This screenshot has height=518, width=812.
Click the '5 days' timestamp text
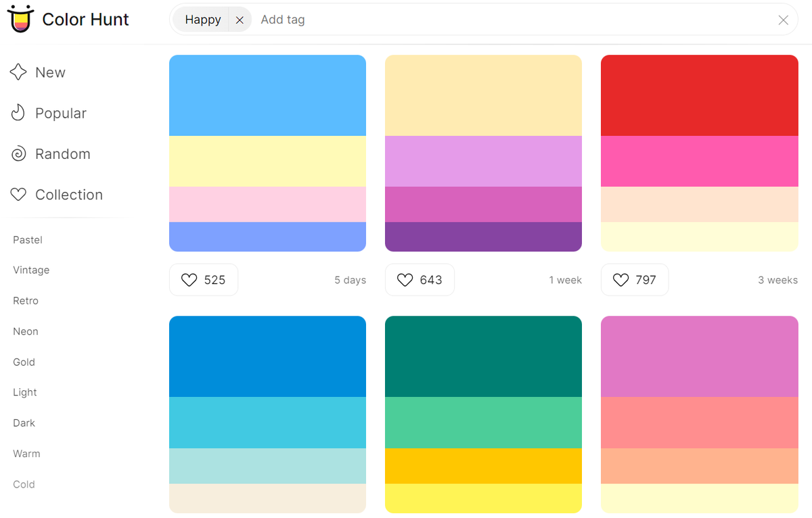(x=350, y=280)
